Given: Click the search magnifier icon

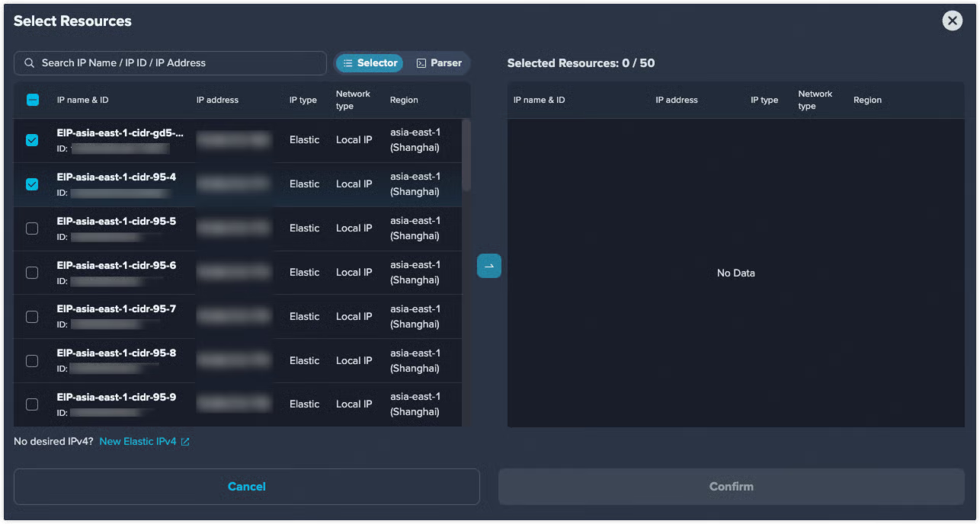Looking at the screenshot, I should click(x=30, y=63).
